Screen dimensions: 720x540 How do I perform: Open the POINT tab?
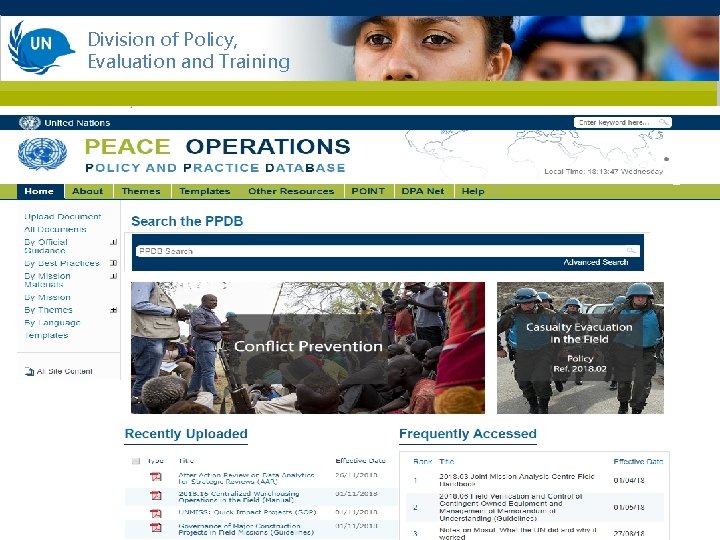click(x=368, y=191)
